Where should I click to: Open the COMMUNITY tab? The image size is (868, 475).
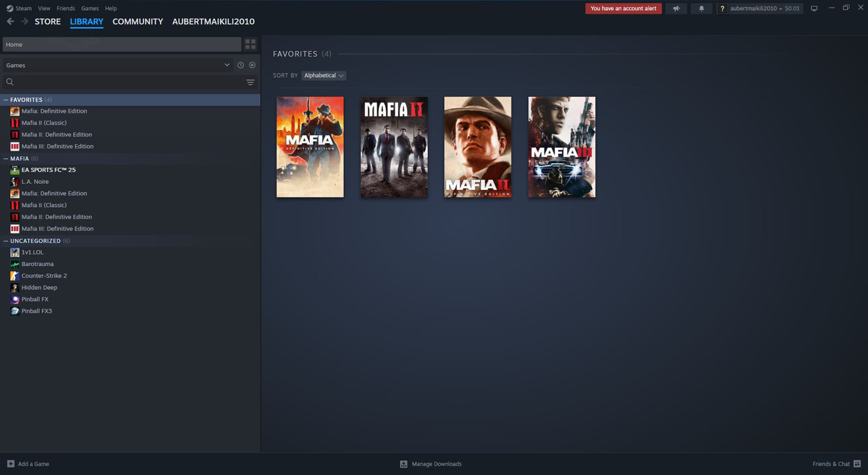coord(138,22)
